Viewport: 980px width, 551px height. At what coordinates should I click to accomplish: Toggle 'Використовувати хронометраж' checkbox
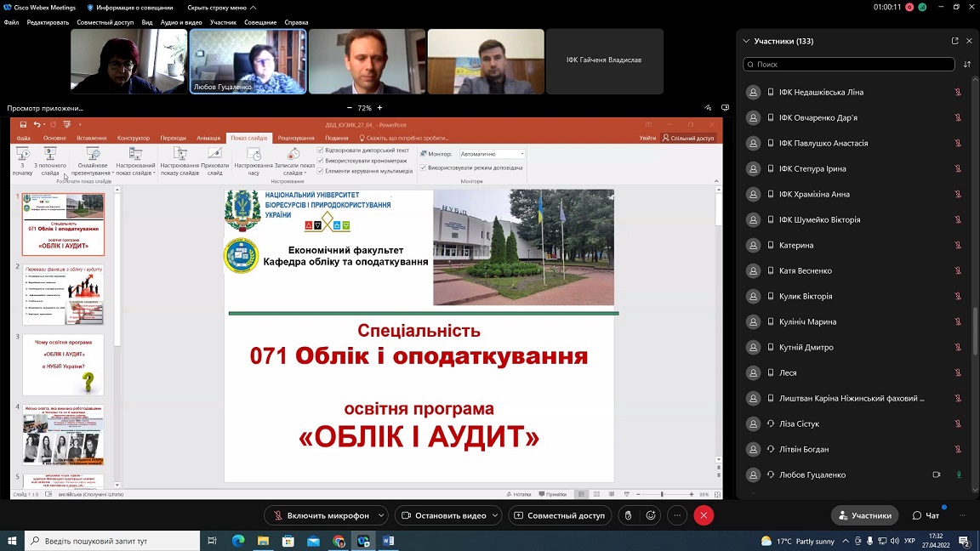point(320,161)
